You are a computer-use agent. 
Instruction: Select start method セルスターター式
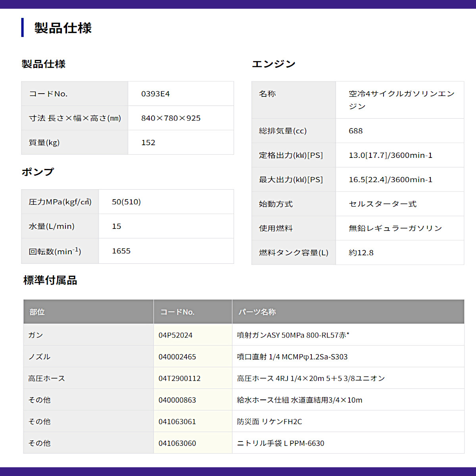pyautogui.click(x=383, y=204)
